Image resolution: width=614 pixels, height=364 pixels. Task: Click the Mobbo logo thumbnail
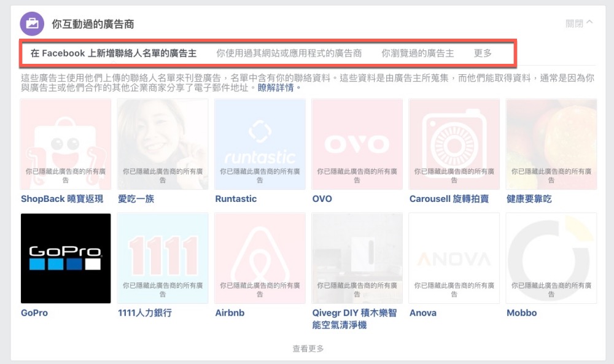(551, 258)
